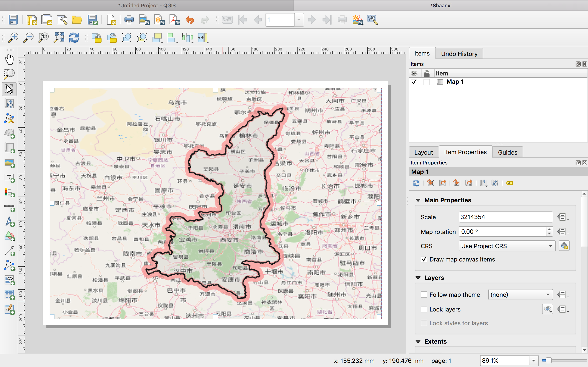
Task: Select the Pan Layout hand tool
Action: pyautogui.click(x=9, y=59)
